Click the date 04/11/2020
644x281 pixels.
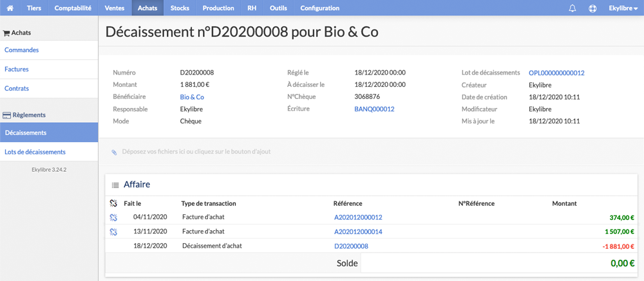pyautogui.click(x=150, y=217)
